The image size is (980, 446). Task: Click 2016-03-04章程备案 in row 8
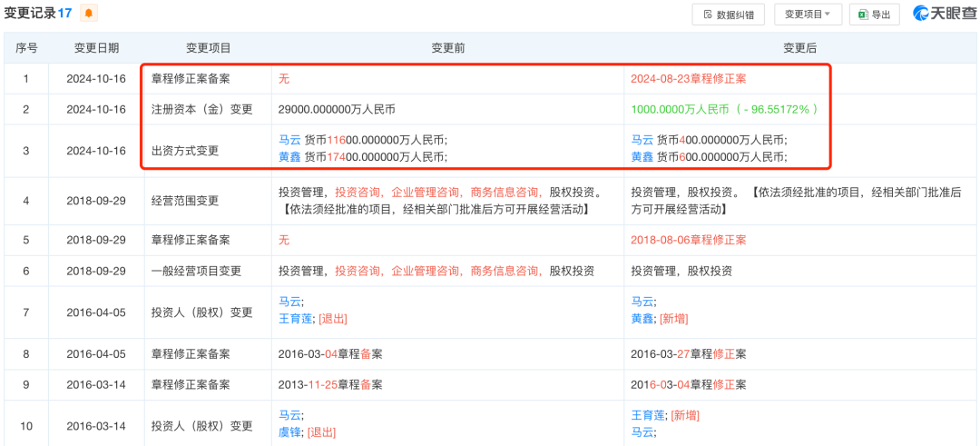coord(330,354)
